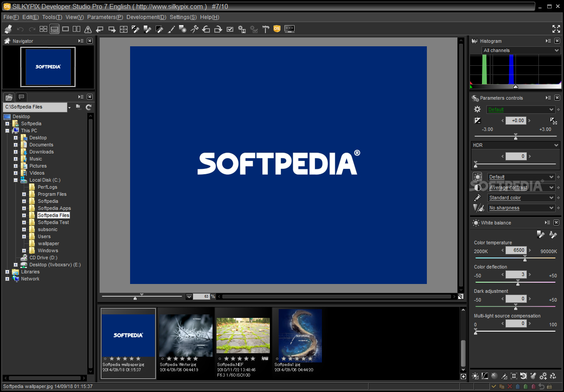Open the Parameters menu
The image size is (564, 392).
105,17
